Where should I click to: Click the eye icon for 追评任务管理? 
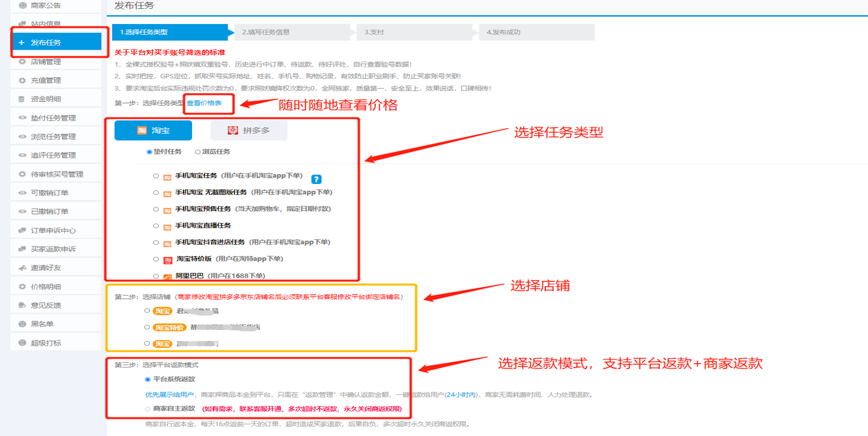coord(22,155)
